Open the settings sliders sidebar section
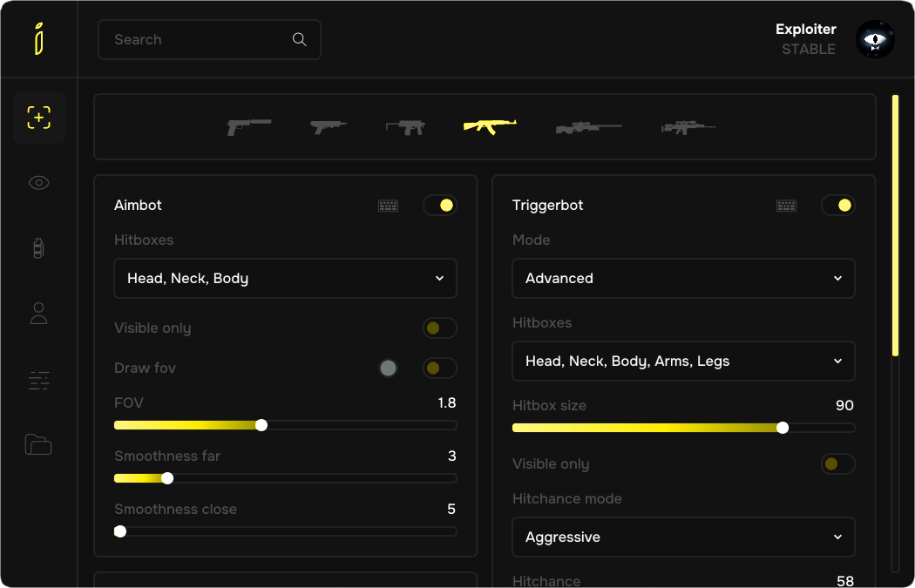Screen dimensions: 915x588 coord(39,380)
